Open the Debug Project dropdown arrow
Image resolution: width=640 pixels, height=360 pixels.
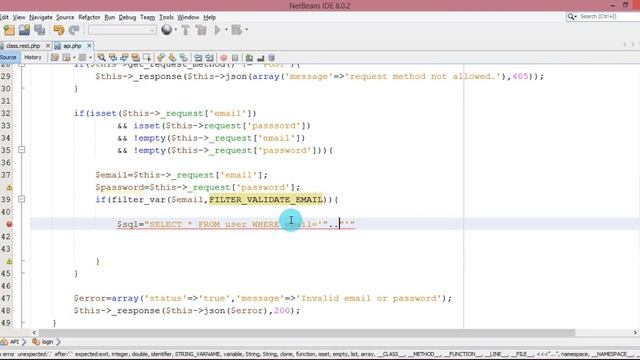(x=247, y=30)
